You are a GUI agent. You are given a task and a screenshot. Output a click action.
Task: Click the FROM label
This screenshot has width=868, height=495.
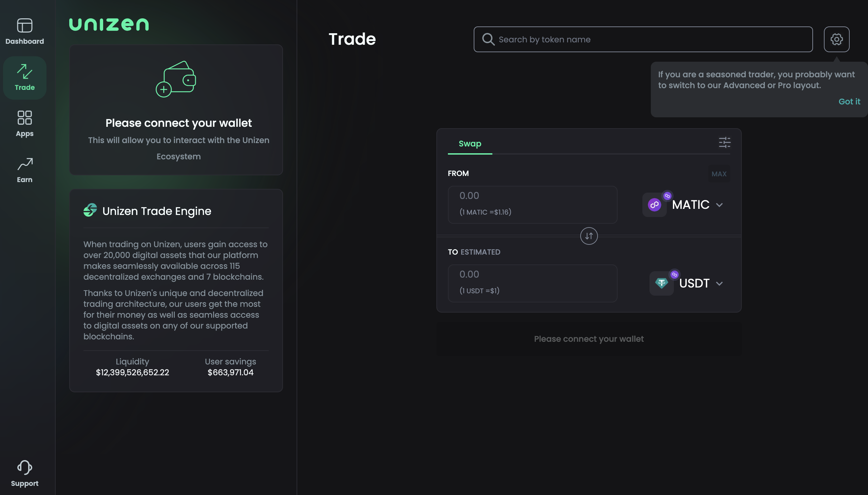coord(458,173)
